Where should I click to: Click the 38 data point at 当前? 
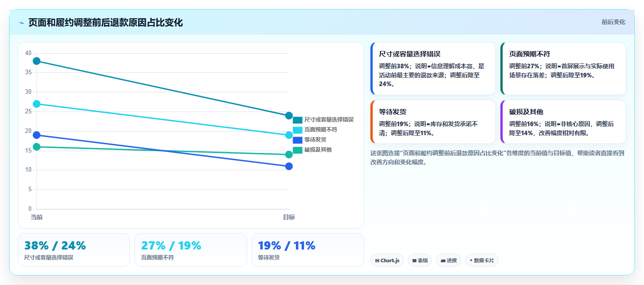(x=37, y=61)
